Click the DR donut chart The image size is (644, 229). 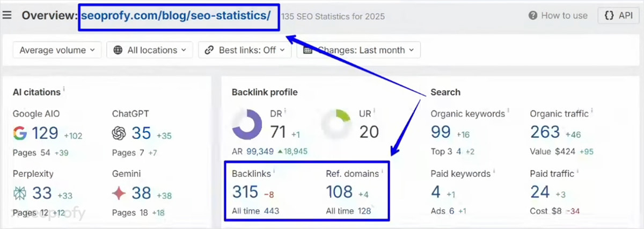247,124
